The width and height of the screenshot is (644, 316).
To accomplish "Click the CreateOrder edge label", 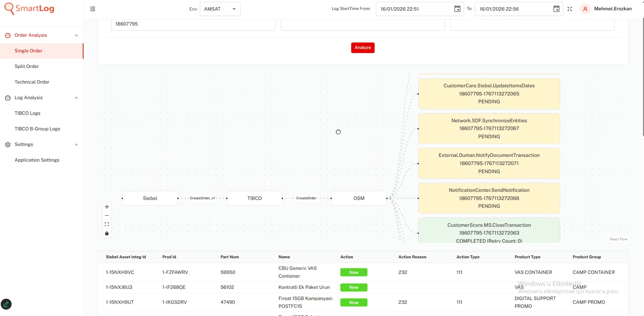I will (x=306, y=198).
